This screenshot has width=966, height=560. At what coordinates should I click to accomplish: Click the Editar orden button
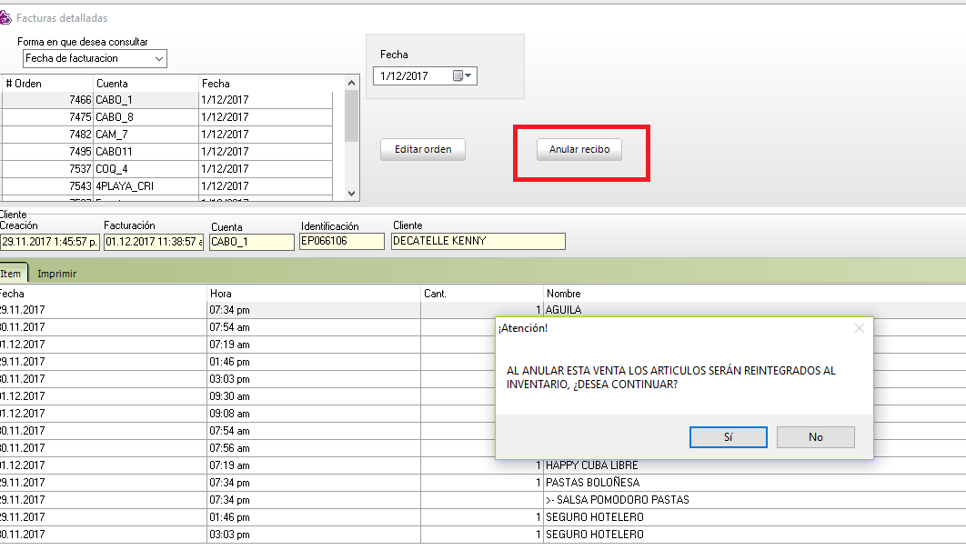pos(422,150)
